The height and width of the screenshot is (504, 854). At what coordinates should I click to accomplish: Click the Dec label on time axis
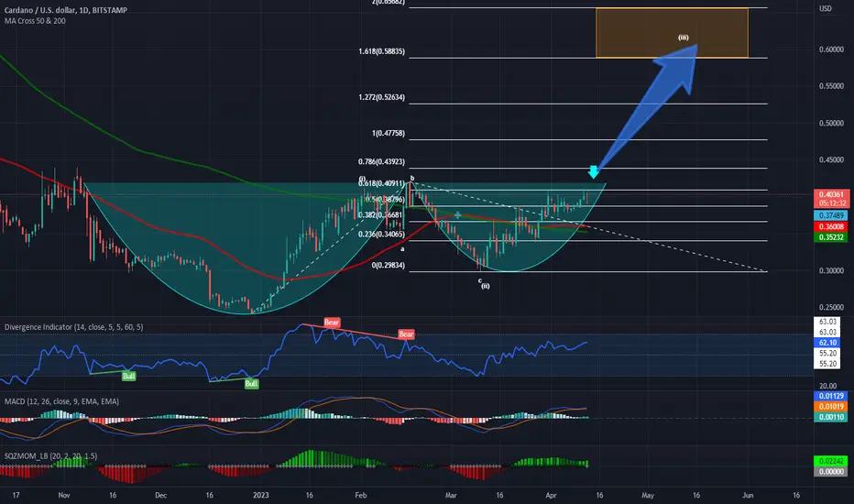(160, 495)
